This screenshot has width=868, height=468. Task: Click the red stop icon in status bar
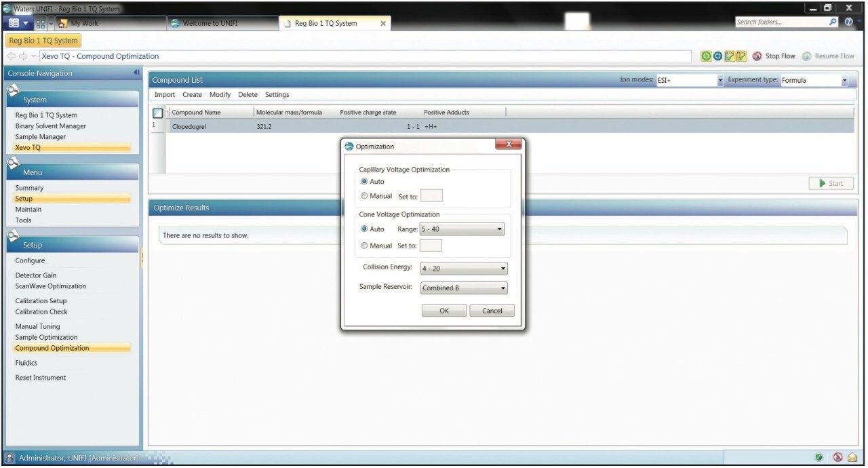click(838, 458)
